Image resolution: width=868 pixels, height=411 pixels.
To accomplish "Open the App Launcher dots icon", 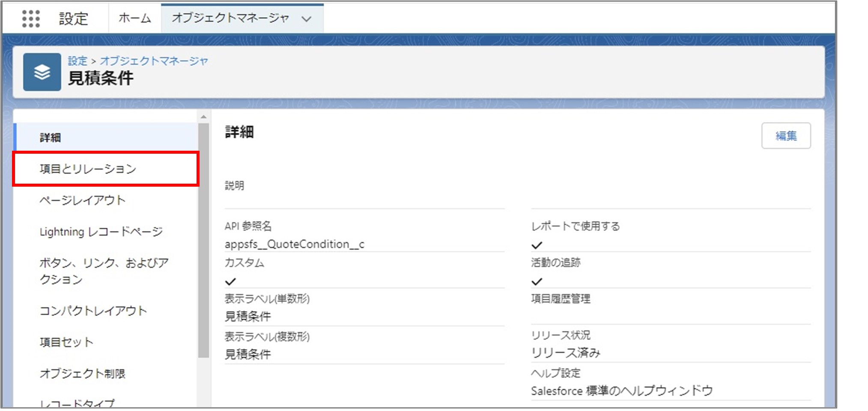I will click(31, 18).
